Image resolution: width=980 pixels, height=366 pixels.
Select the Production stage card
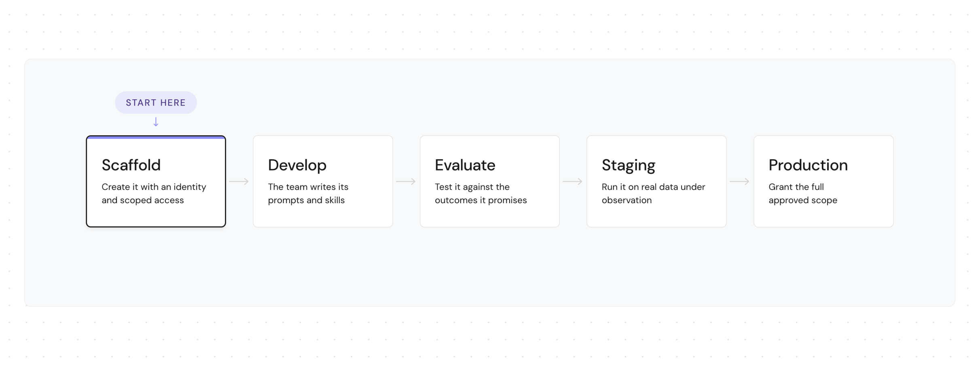pos(823,181)
